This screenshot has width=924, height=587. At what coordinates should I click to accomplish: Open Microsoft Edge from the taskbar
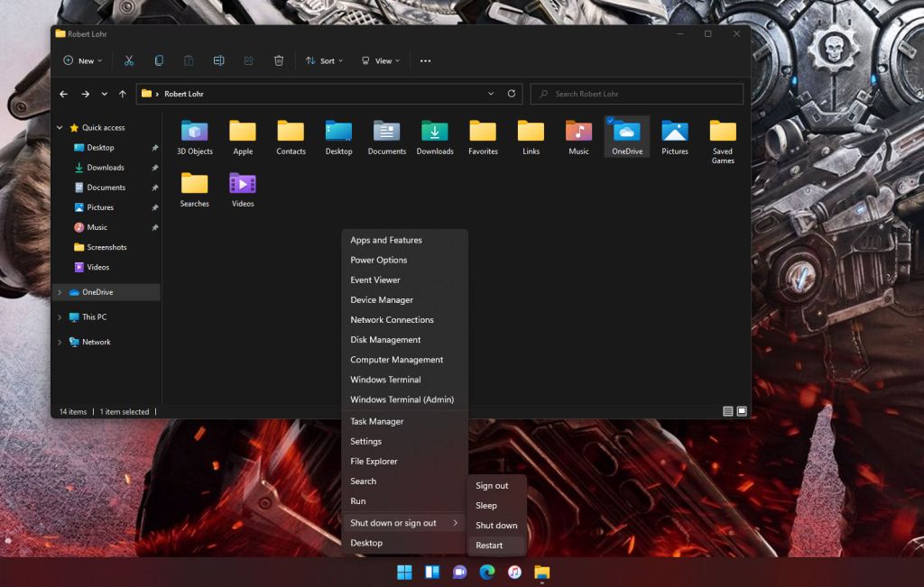[x=487, y=573]
